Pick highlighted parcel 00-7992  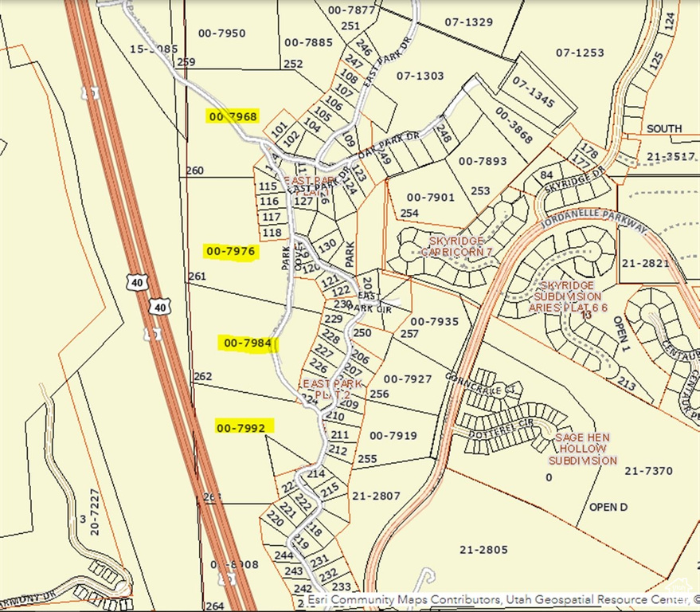point(241,427)
